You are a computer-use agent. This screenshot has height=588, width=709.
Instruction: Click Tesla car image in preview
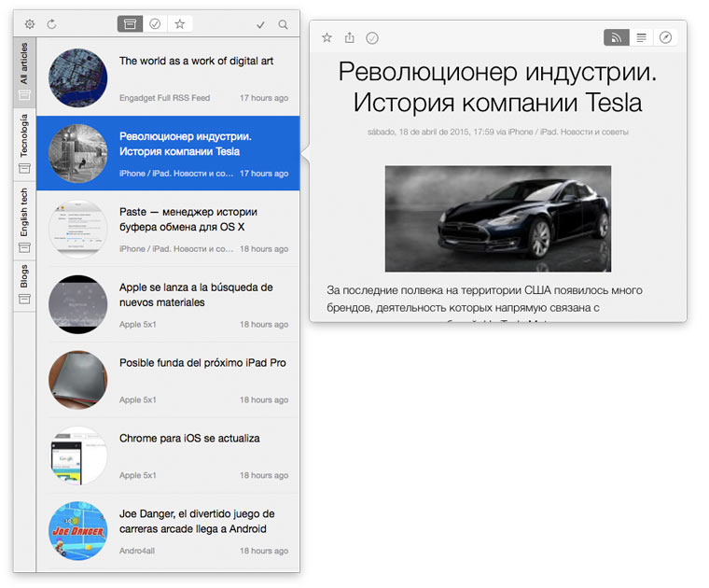click(498, 219)
